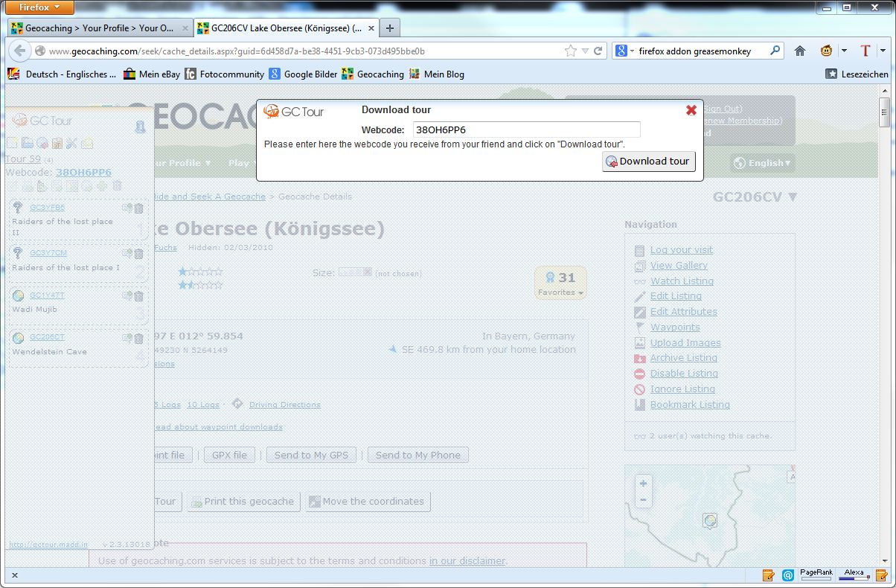Open the Lesezeichen bookmarks menu
Image resolution: width=896 pixels, height=588 pixels.
tap(857, 74)
